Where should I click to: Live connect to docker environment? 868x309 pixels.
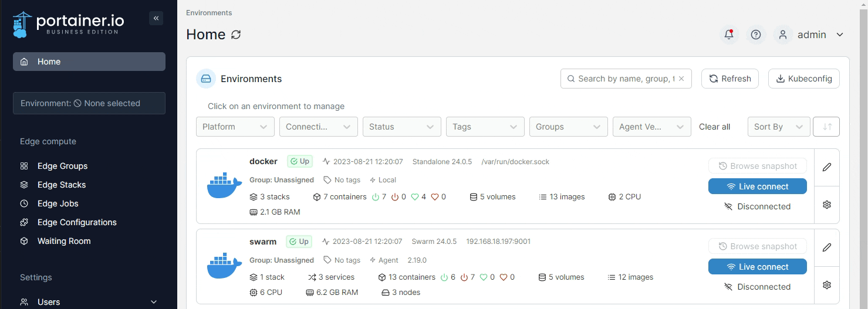[x=758, y=186]
